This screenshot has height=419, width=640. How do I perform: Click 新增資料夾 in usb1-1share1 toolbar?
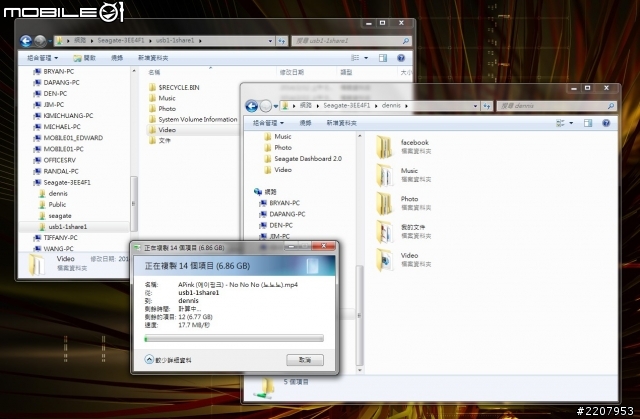coord(153,58)
